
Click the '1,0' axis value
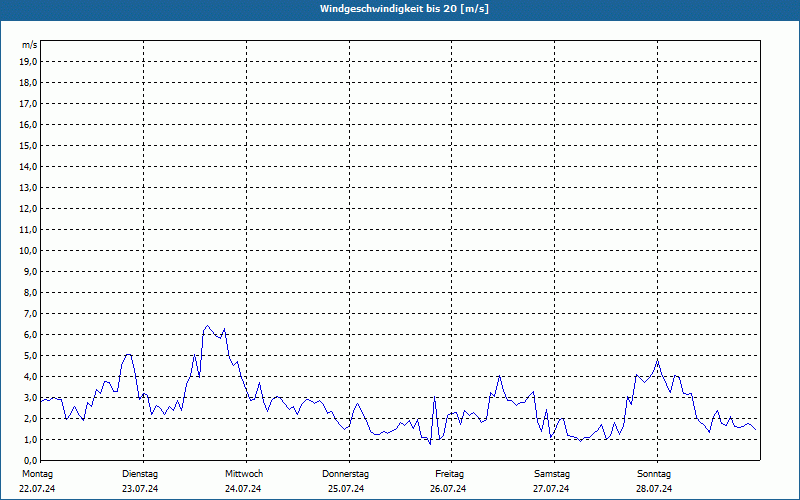31,439
